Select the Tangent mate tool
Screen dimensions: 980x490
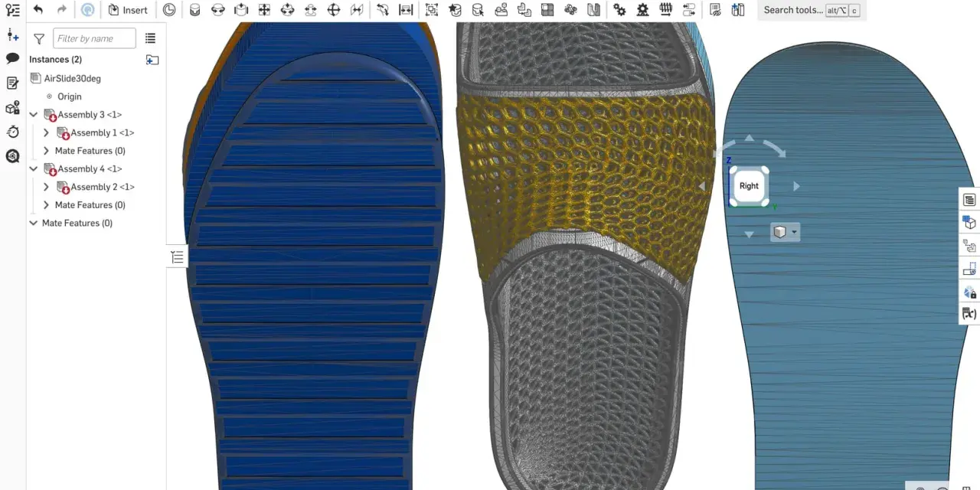383,10
